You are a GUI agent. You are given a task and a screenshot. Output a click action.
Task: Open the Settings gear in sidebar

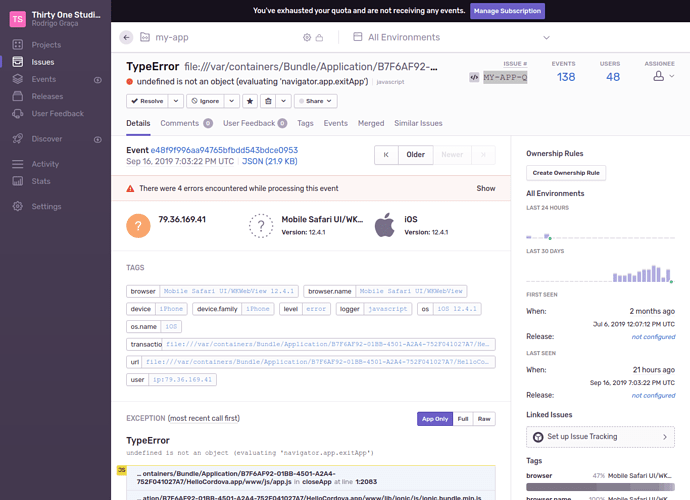click(18, 206)
